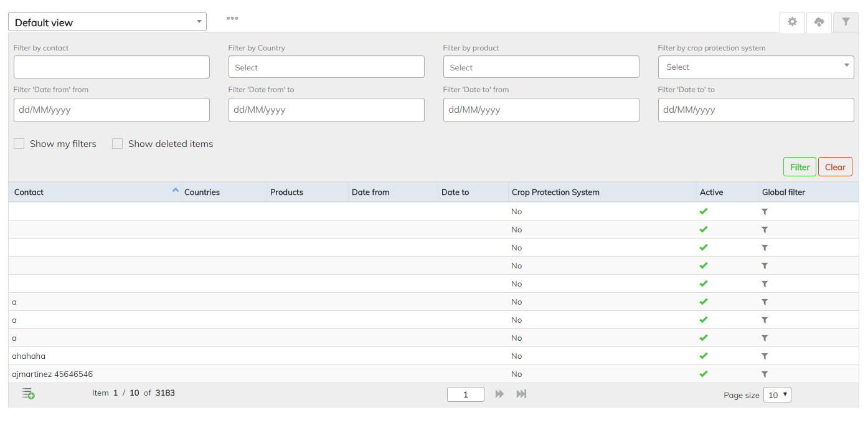The height and width of the screenshot is (423, 868).
Task: Enable Show my filters checkbox
Action: (19, 144)
